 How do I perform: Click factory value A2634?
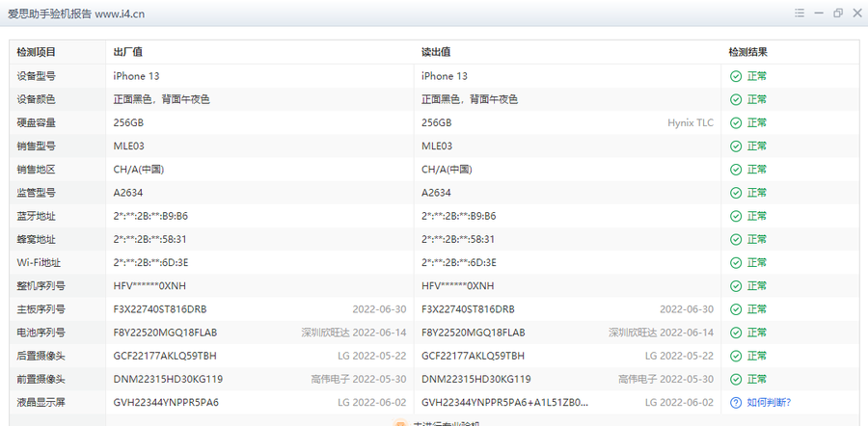tap(128, 193)
